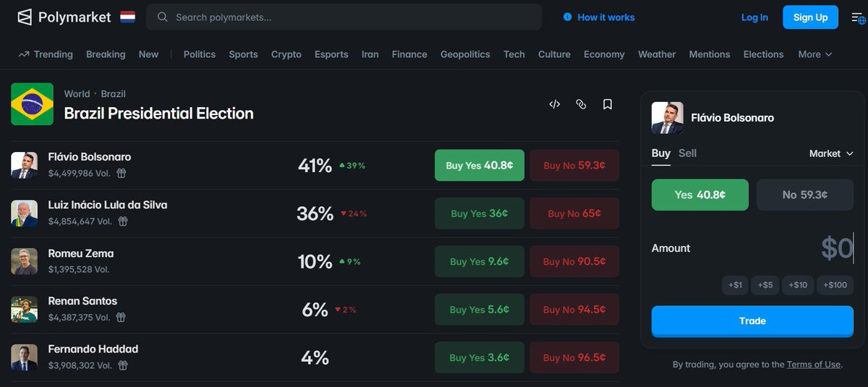Go to the Breaking section
The width and height of the screenshot is (868, 387).
[x=106, y=54]
